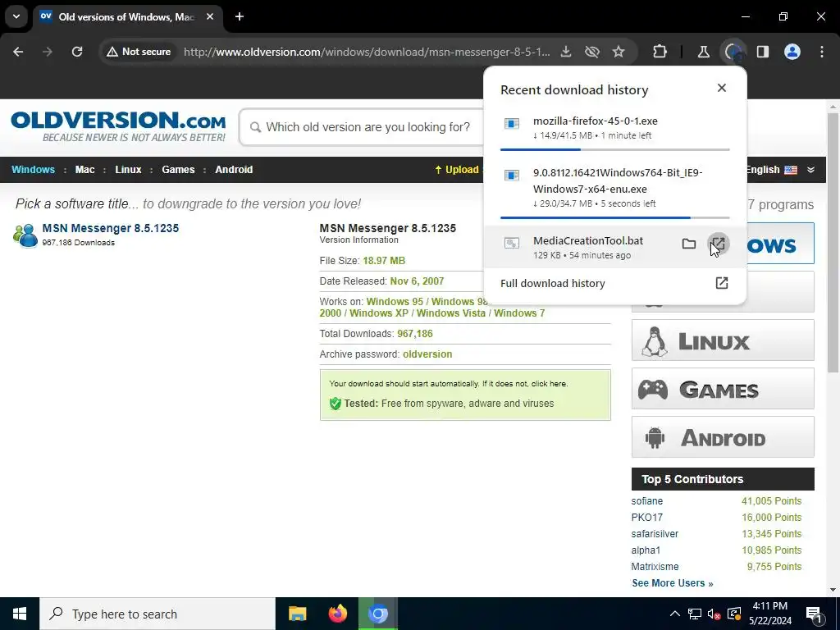
Task: Click the IE9 download progress bar
Action: click(x=614, y=217)
